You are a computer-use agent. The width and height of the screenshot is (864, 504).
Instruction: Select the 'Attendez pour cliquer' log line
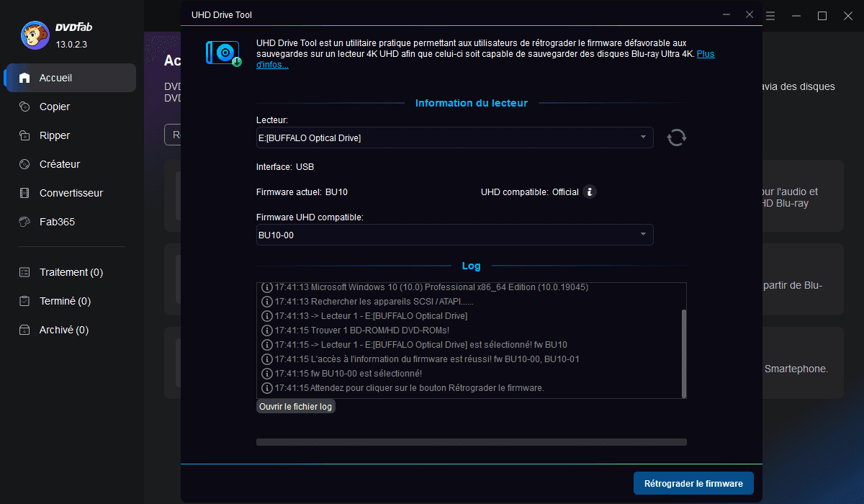403,388
